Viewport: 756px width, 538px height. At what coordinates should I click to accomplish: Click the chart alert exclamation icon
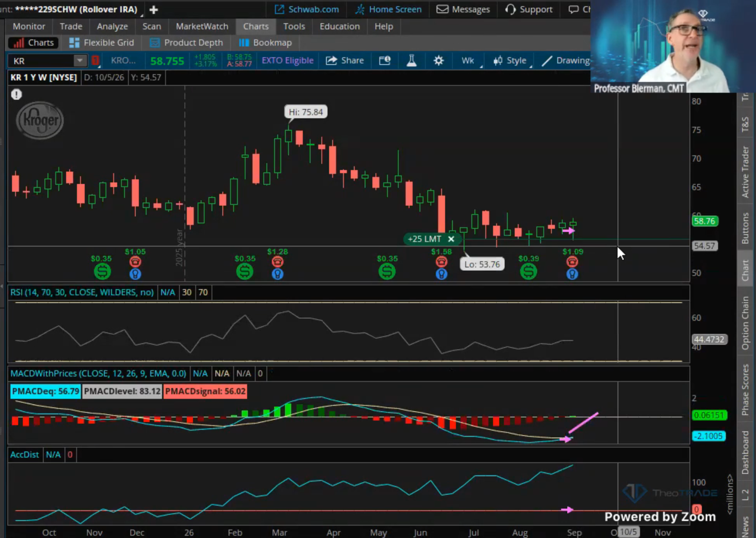[x=16, y=94]
